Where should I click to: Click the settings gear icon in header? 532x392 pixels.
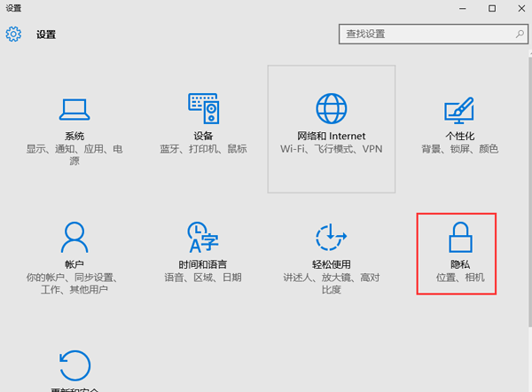coord(13,35)
